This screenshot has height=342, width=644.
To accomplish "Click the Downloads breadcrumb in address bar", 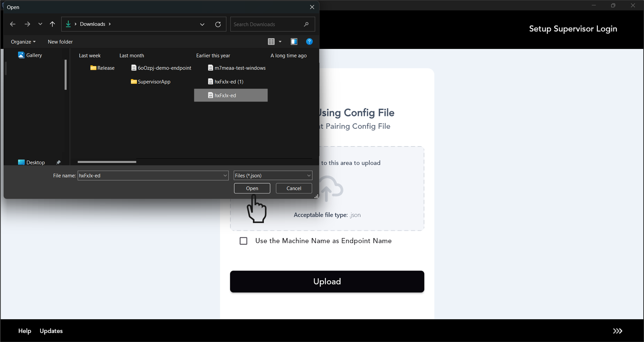I will click(x=93, y=24).
